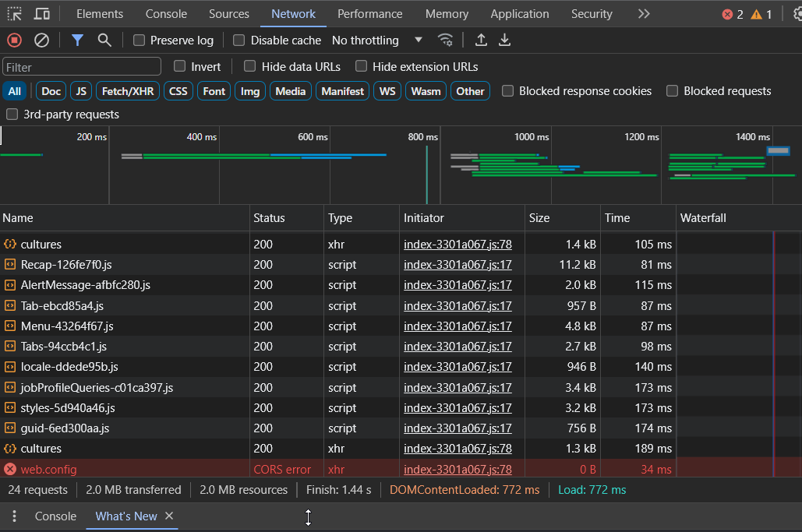Import HAR file with upload icon
The height and width of the screenshot is (532, 802).
(x=481, y=40)
